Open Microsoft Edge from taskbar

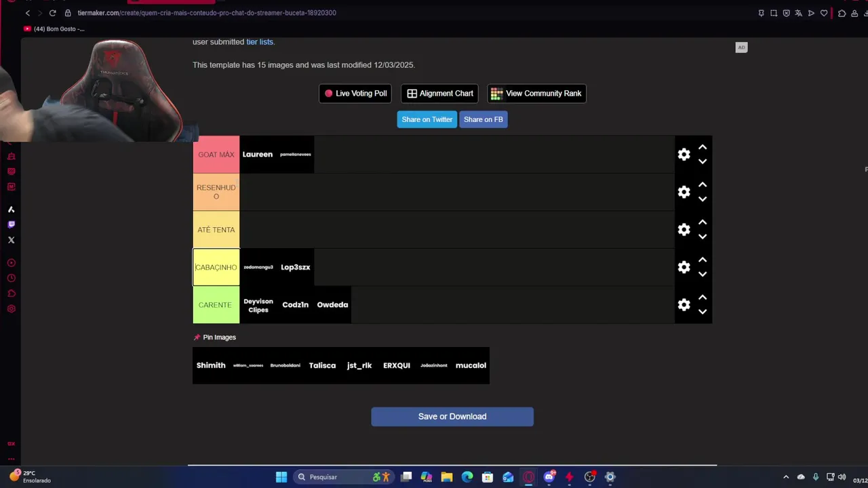[x=467, y=477]
